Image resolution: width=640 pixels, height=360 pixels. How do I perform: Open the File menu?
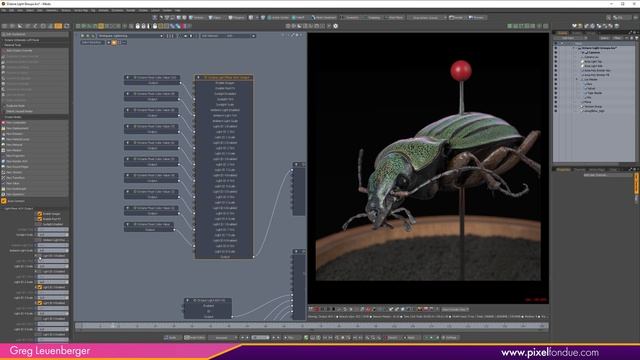4,10
